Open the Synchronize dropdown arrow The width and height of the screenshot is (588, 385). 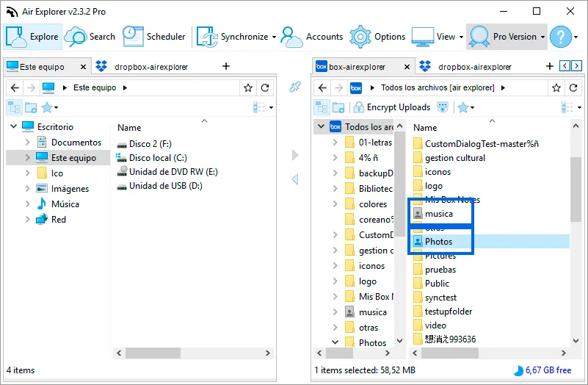click(x=274, y=37)
